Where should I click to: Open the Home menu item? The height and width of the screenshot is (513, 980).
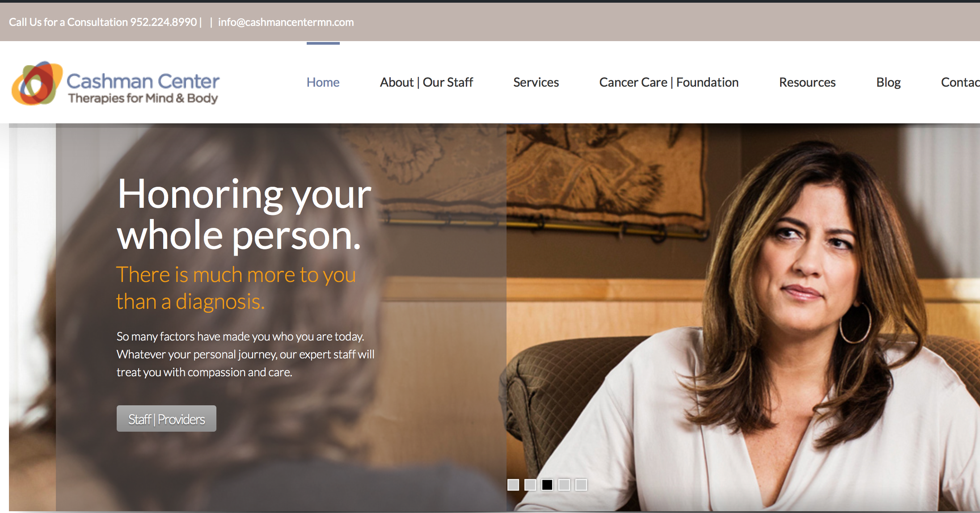(323, 82)
